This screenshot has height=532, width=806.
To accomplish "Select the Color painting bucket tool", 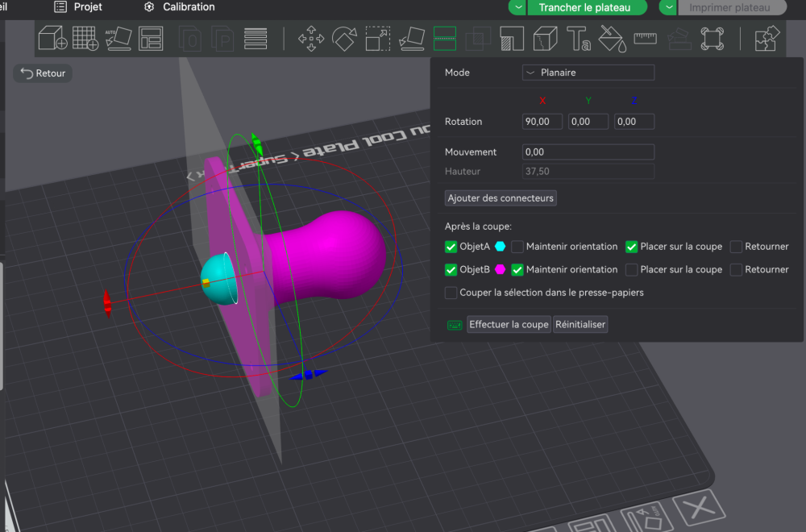I will click(x=612, y=38).
